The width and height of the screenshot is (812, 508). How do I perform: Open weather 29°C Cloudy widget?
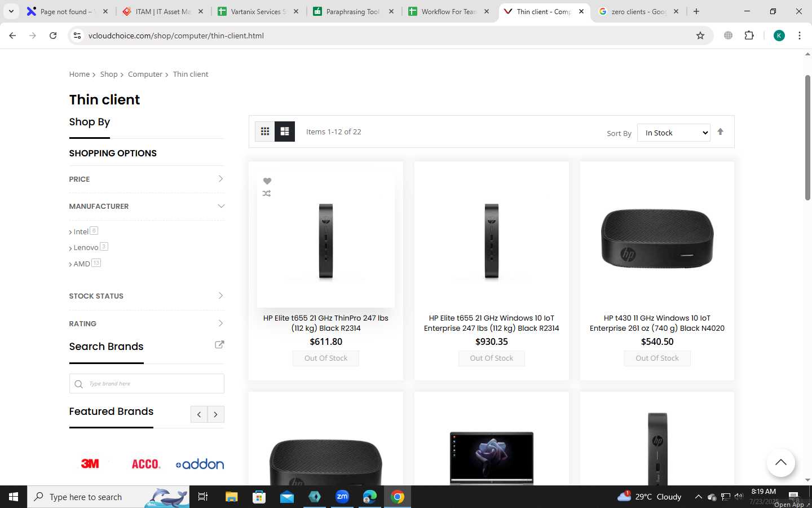[650, 497]
